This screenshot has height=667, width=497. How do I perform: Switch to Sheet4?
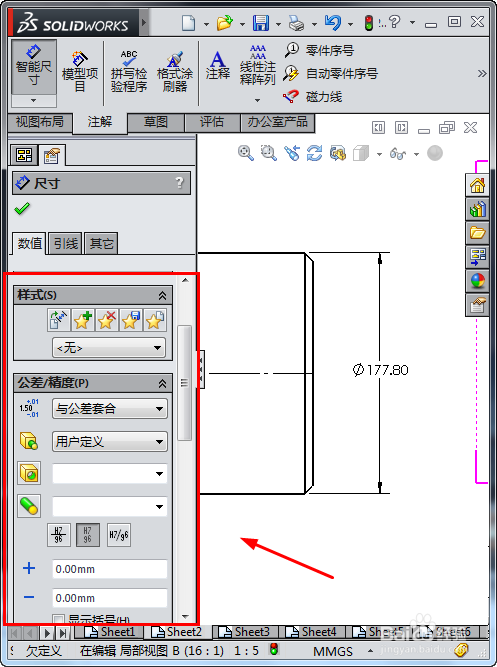[x=311, y=632]
